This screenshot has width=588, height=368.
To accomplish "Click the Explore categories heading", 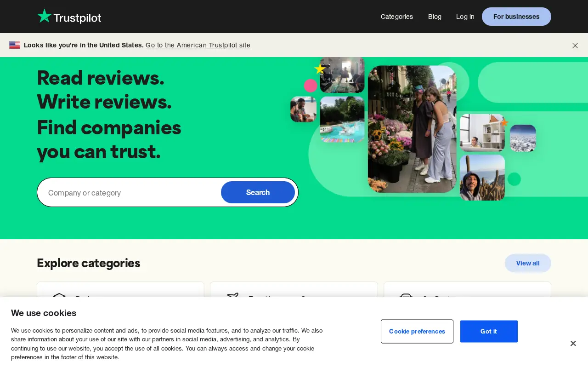I will (88, 263).
